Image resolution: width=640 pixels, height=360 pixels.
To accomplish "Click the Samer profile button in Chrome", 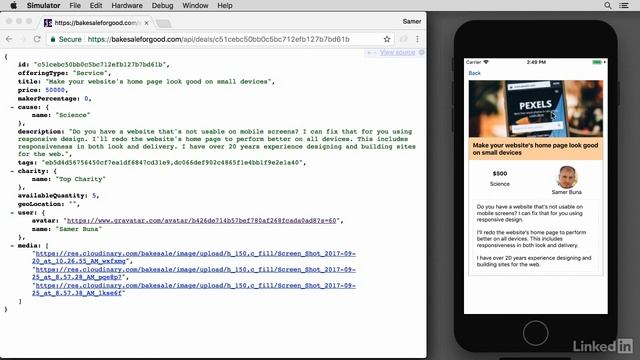I will tap(412, 21).
